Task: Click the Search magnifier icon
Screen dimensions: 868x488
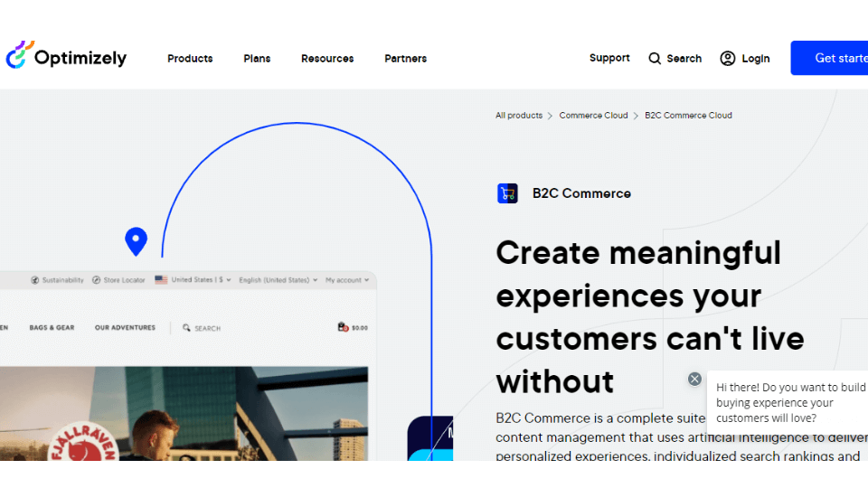Action: tap(655, 59)
